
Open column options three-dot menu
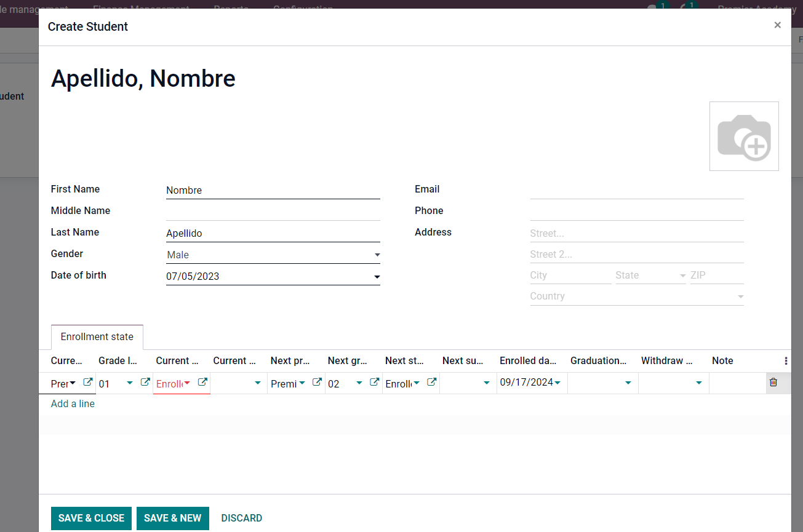(x=786, y=361)
